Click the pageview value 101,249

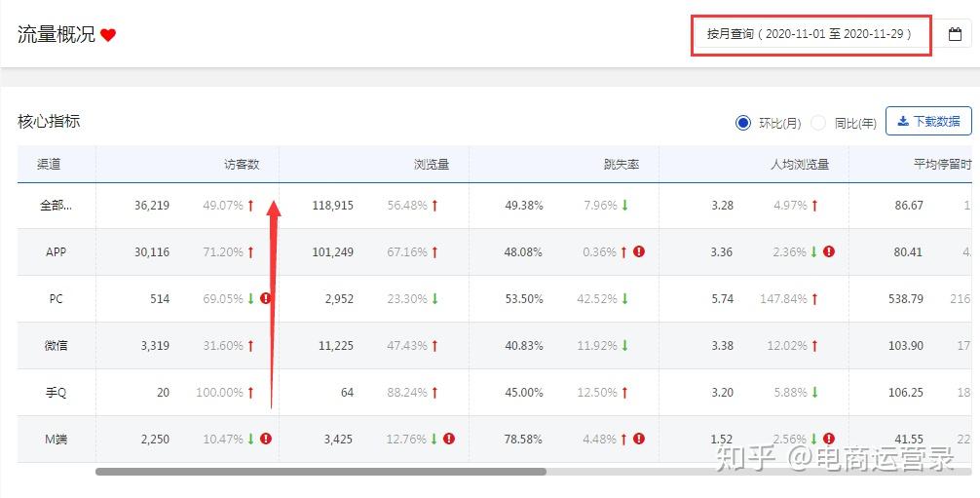(x=333, y=252)
